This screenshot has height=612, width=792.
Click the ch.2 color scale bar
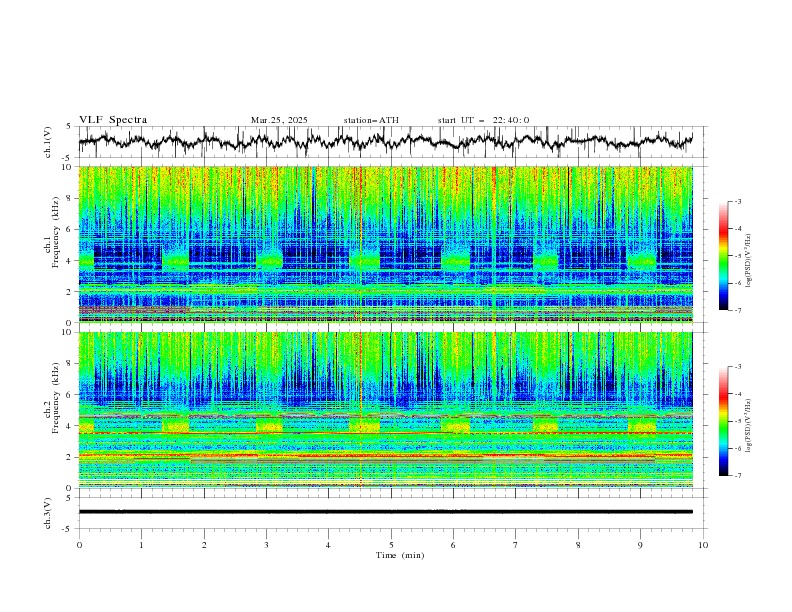click(x=723, y=421)
